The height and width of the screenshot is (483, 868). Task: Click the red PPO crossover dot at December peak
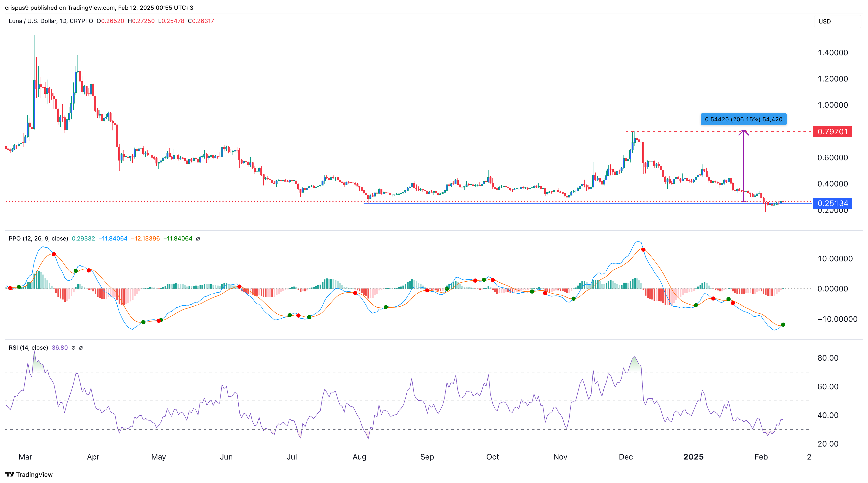click(643, 250)
